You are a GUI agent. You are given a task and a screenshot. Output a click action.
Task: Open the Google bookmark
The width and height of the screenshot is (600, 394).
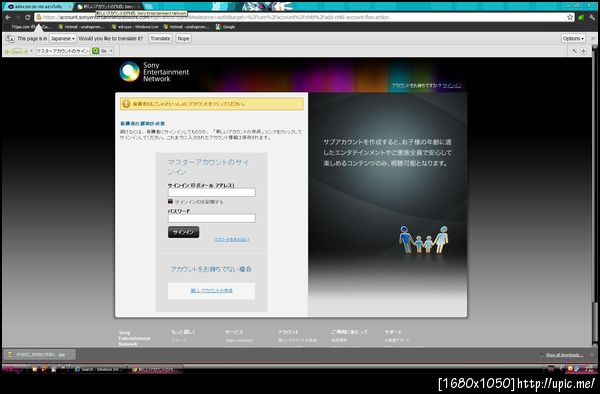tap(225, 27)
